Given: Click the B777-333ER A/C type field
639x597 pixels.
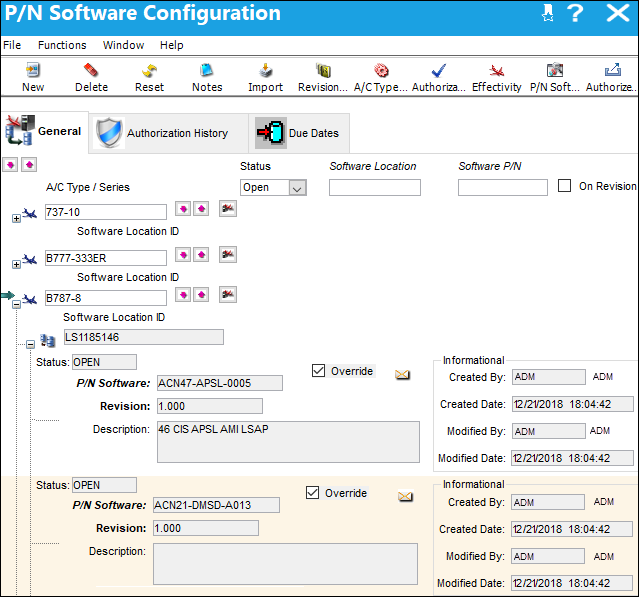Looking at the screenshot, I should pyautogui.click(x=106, y=258).
